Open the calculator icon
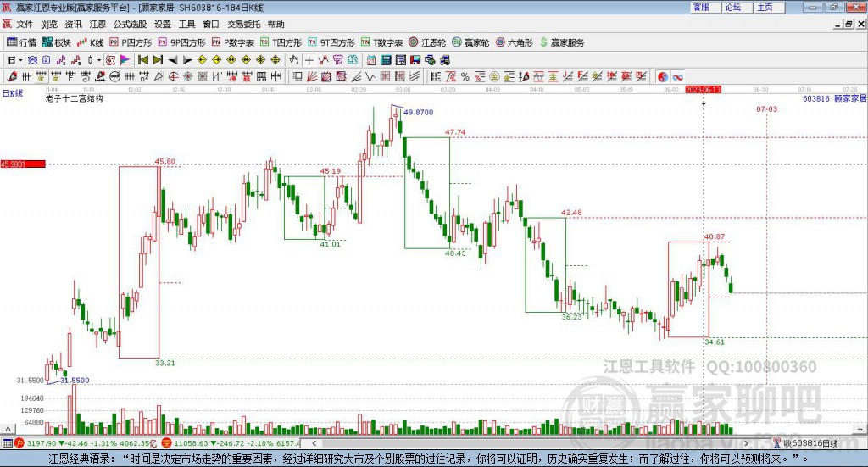 tap(386, 60)
